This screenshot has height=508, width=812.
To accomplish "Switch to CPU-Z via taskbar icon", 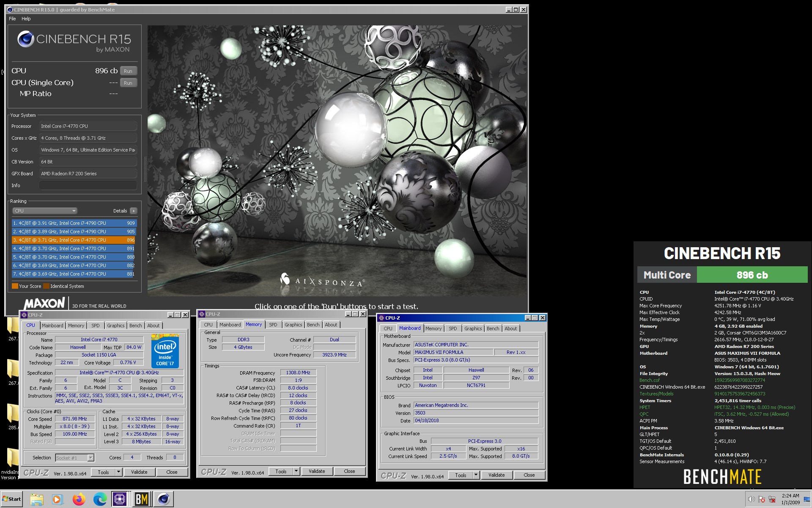I will tap(120, 500).
